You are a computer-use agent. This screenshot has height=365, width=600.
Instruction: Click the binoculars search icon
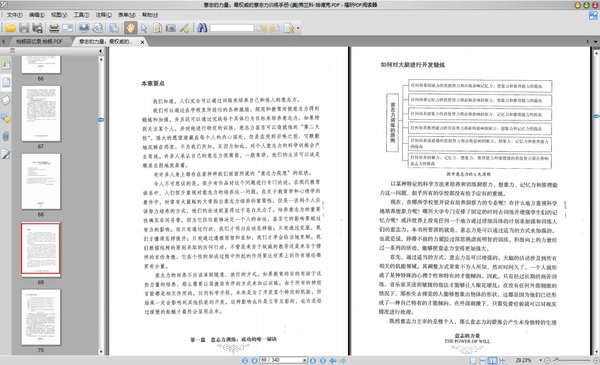click(x=202, y=28)
